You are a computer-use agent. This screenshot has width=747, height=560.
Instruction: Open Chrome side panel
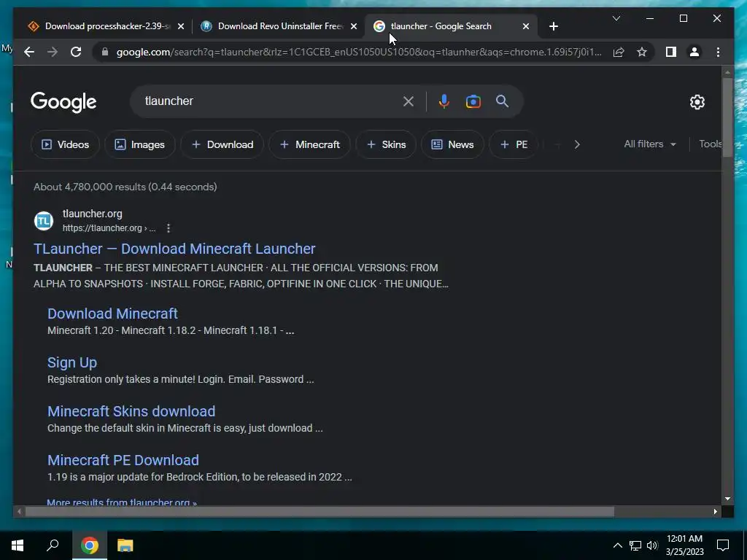point(671,52)
